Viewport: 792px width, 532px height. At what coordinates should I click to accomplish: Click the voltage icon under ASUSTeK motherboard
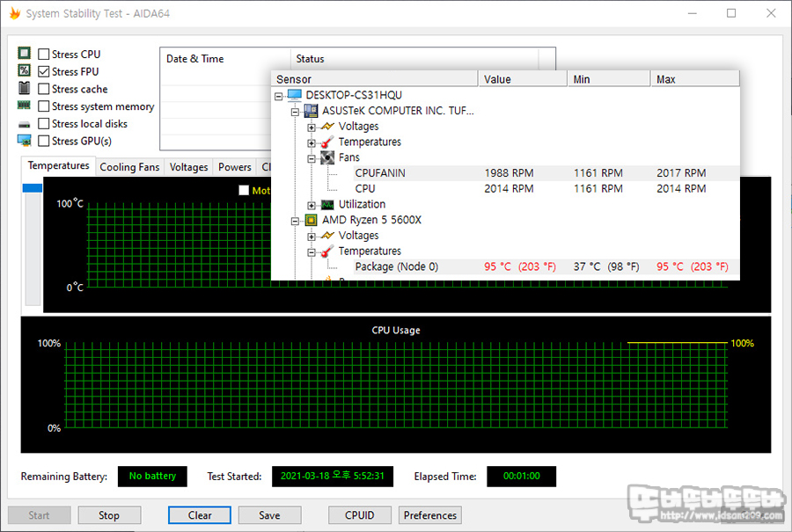tap(327, 127)
